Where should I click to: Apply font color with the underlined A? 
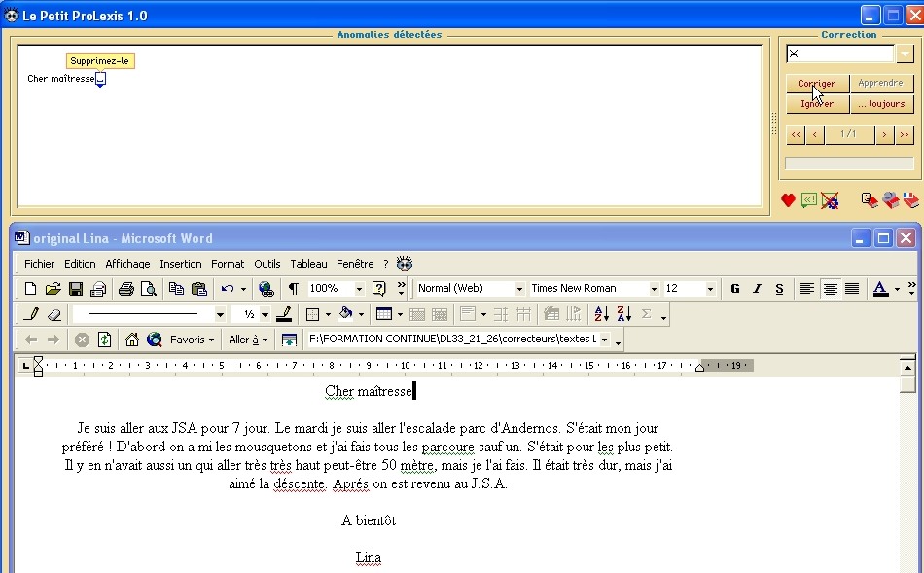880,288
